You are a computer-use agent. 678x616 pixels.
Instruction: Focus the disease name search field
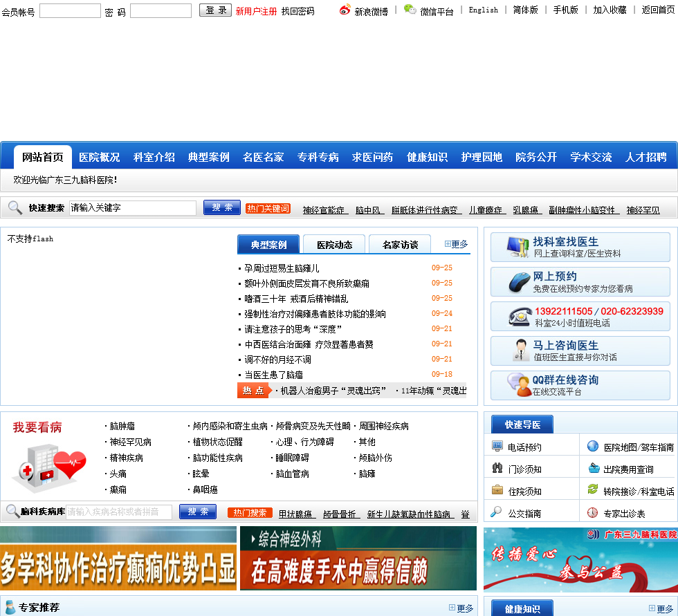(x=119, y=512)
